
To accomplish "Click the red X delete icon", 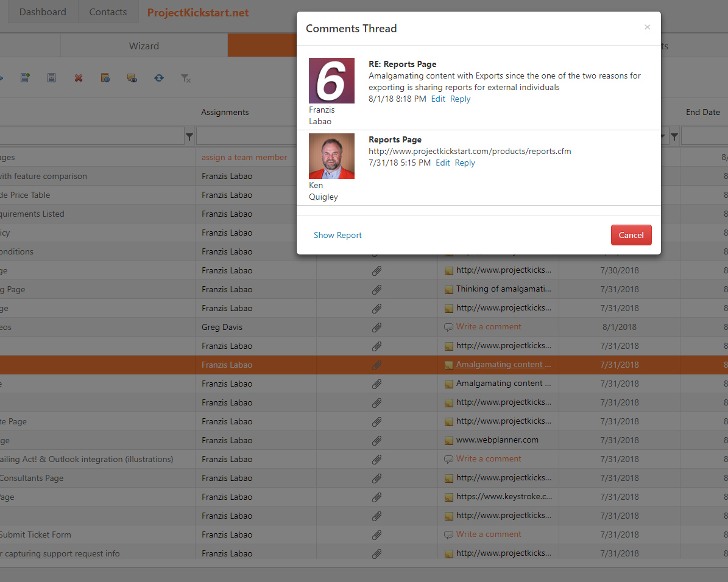I will (79, 78).
